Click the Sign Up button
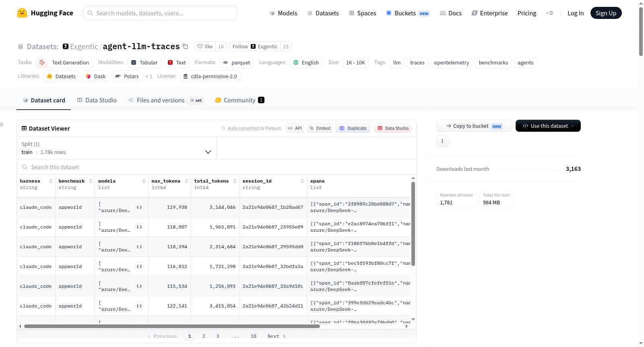Viewport: 644px width, 347px height. pos(606,13)
